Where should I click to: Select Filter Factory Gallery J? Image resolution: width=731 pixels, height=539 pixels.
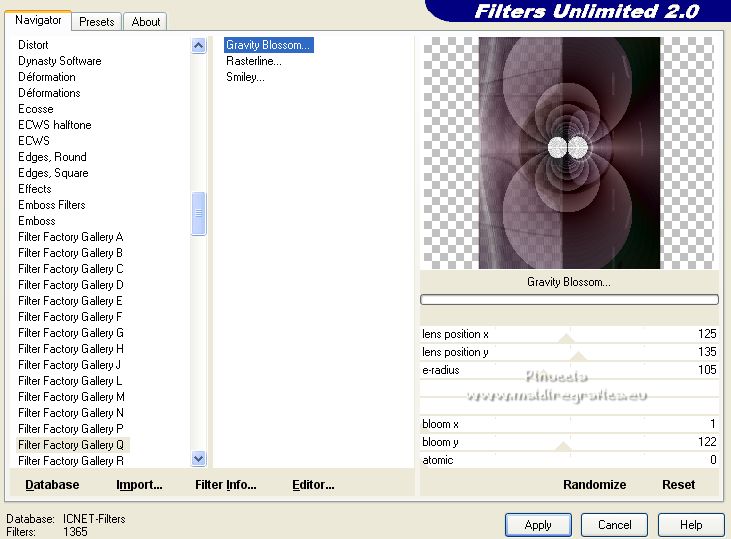point(69,365)
